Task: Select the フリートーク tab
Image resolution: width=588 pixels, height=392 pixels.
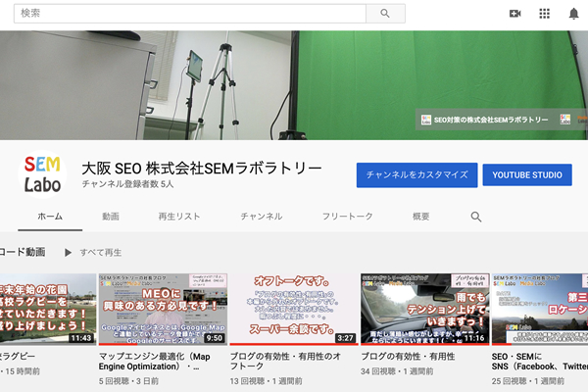Action: pyautogui.click(x=348, y=217)
